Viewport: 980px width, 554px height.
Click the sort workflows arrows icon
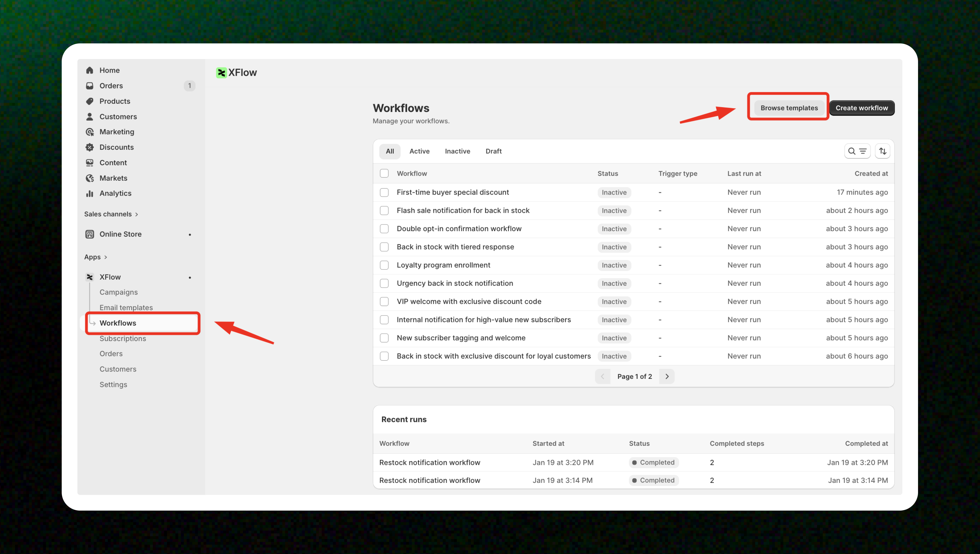click(883, 151)
